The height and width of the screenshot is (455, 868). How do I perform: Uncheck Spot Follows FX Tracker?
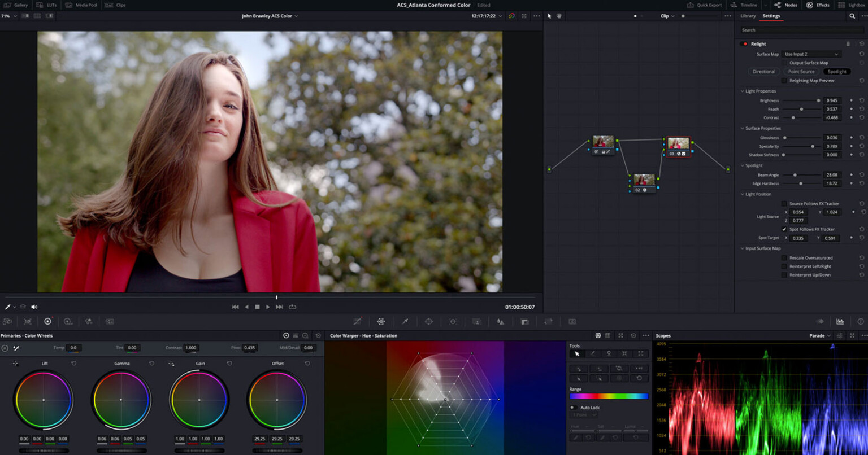784,229
